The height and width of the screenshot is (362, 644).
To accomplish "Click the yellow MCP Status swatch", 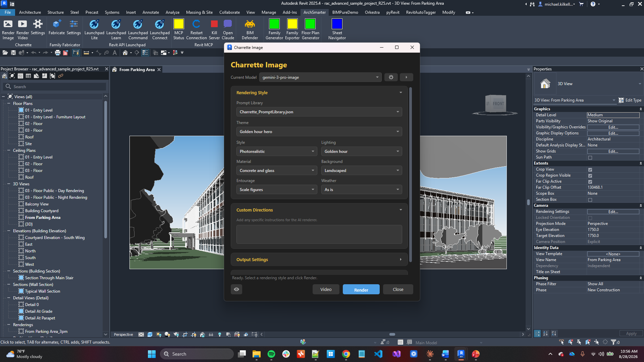I will (x=178, y=24).
